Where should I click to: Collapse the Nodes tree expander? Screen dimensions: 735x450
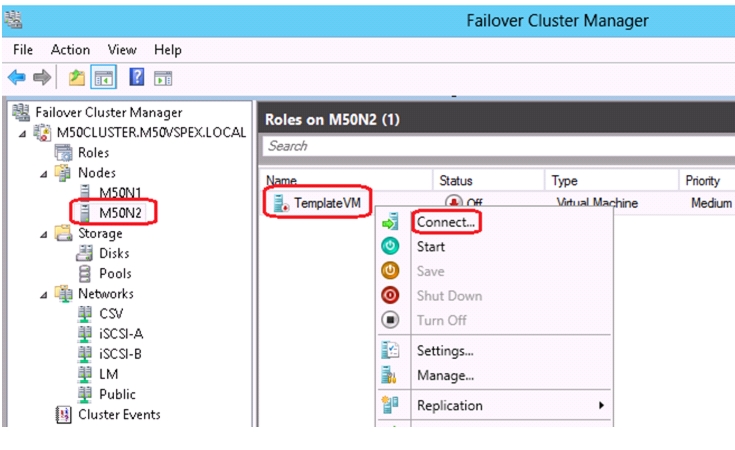click(44, 174)
